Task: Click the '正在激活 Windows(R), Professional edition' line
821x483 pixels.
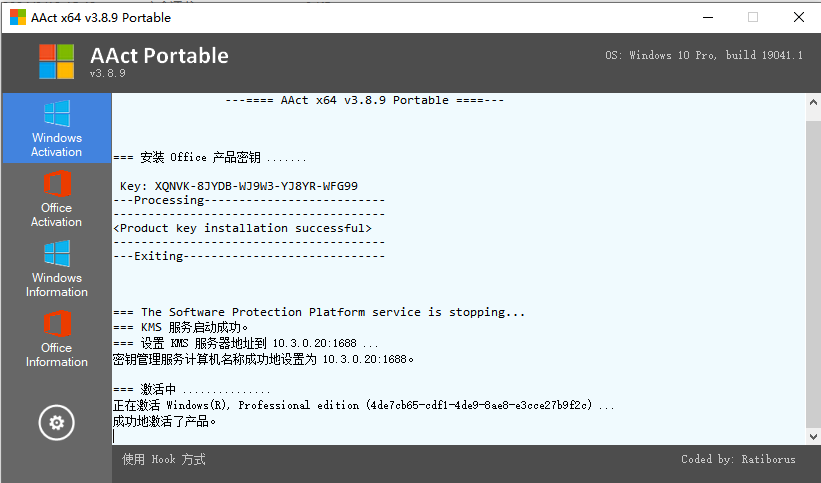Action: [x=364, y=405]
